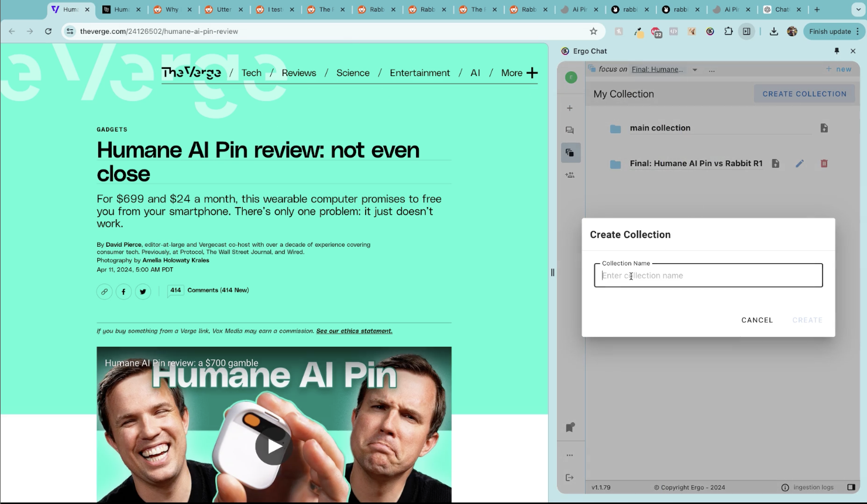Open the ad blocker extension showing 32

click(656, 32)
